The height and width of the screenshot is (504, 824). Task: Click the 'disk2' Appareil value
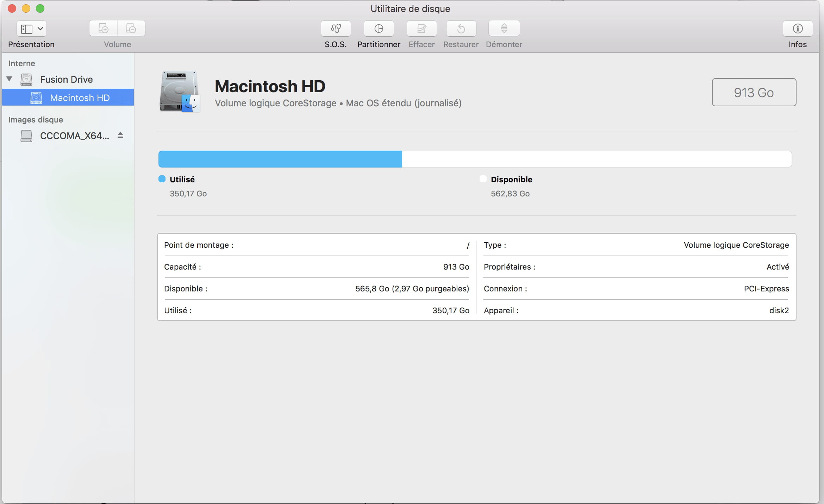point(779,310)
